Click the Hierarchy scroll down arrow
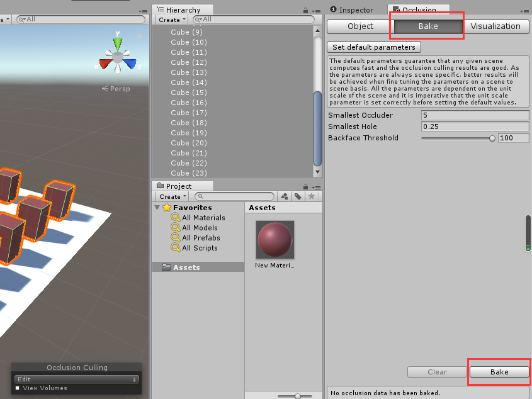The height and width of the screenshot is (399, 532). (317, 172)
